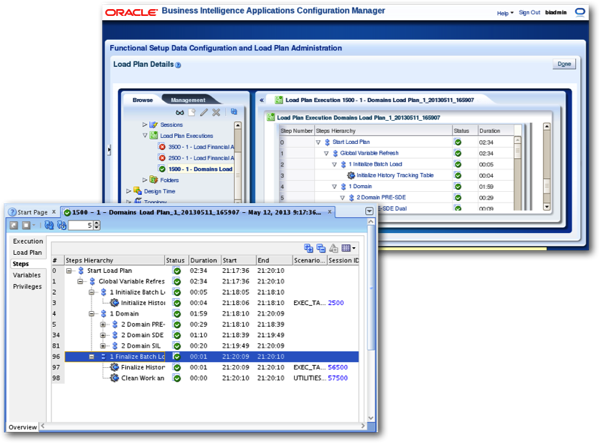Image resolution: width=600 pixels, height=443 pixels.
Task: Expand the Sessions node in Browse tree
Action: (145, 125)
